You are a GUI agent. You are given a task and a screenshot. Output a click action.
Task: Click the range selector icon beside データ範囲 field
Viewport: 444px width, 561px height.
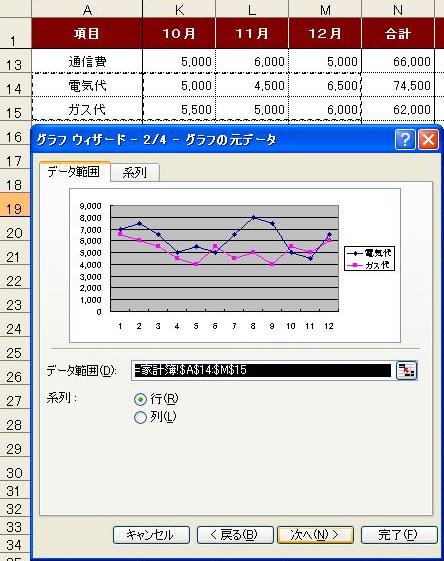click(x=407, y=370)
